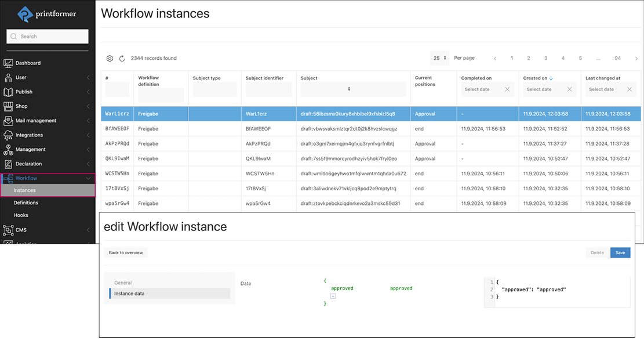Refresh the workflow instances list
644x343 pixels.
pyautogui.click(x=122, y=58)
